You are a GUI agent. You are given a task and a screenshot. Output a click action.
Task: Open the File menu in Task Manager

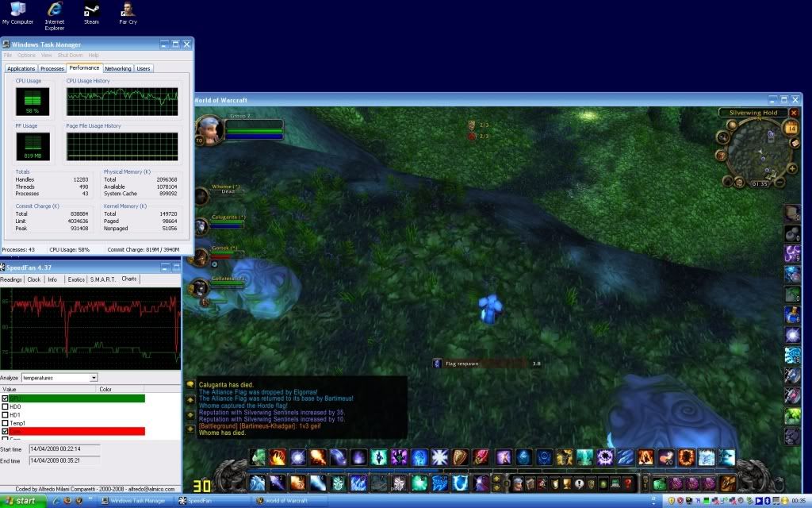8,55
